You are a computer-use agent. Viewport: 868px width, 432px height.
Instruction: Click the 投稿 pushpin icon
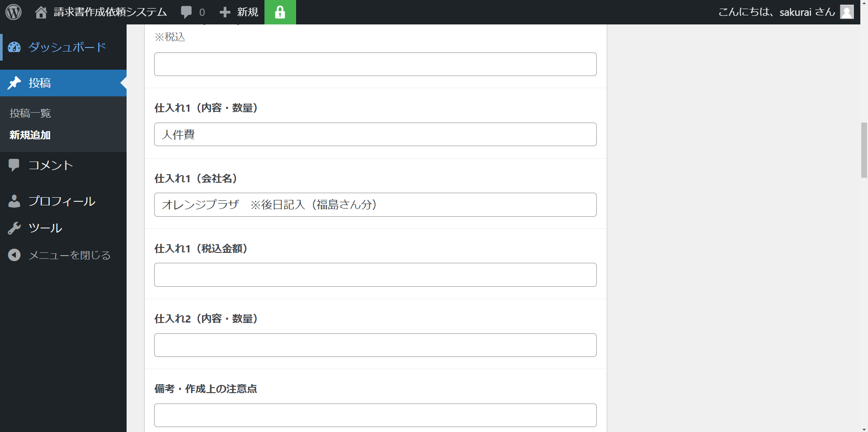(14, 83)
